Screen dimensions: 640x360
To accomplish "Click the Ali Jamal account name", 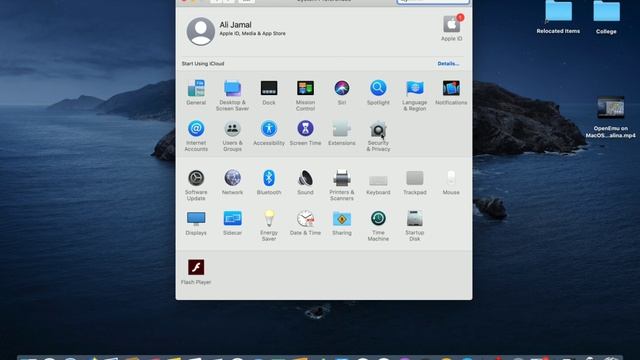I will (x=236, y=25).
